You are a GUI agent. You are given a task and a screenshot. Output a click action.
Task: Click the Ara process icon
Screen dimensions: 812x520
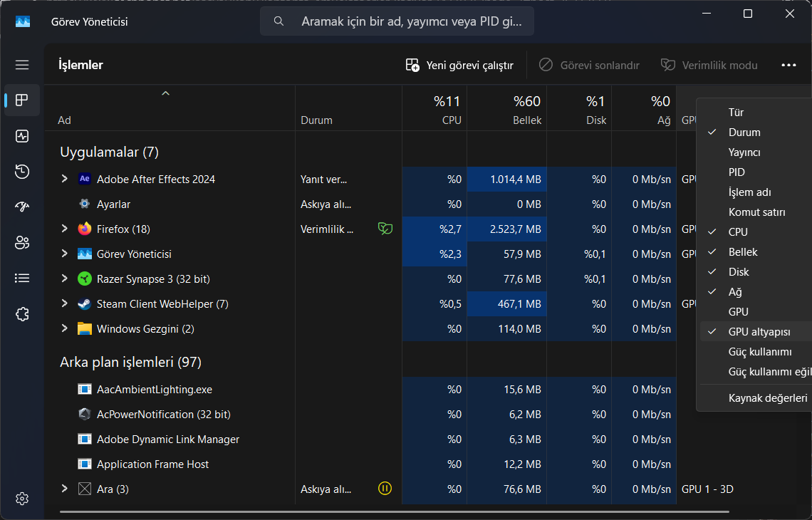coord(85,489)
